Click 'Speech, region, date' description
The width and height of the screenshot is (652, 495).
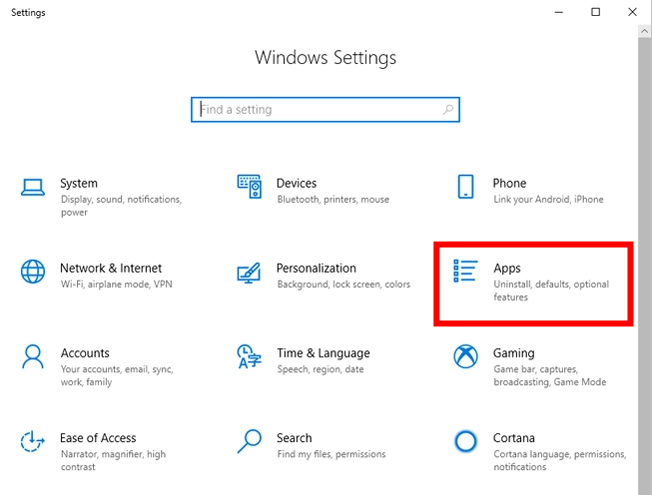320,369
